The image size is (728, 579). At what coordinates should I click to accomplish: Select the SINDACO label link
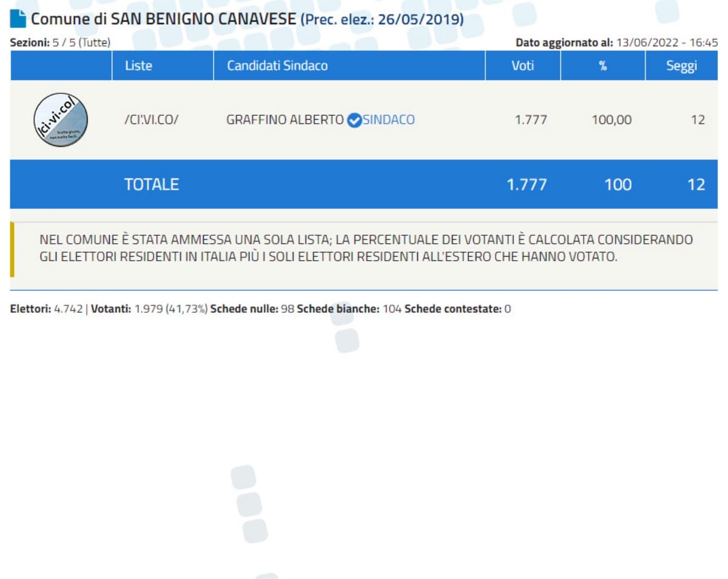389,120
